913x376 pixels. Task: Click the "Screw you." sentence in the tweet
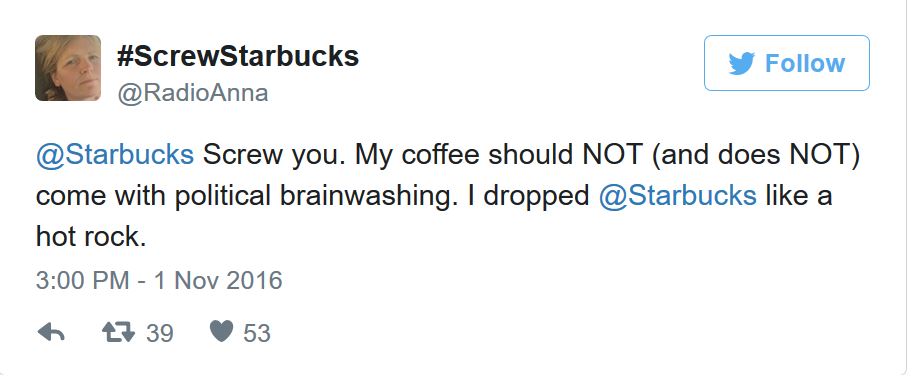274,156
